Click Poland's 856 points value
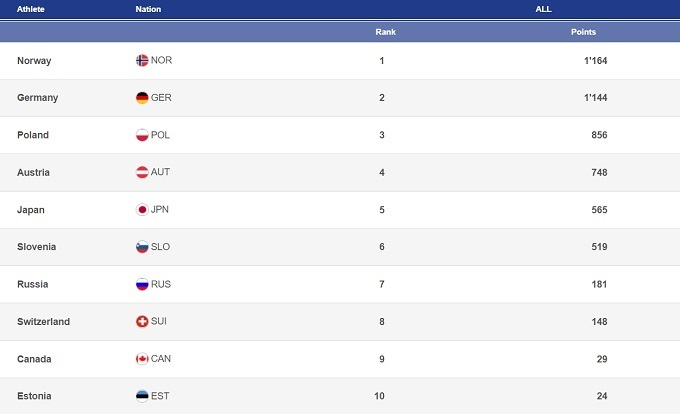Image resolution: width=680 pixels, height=414 pixels. click(x=598, y=135)
